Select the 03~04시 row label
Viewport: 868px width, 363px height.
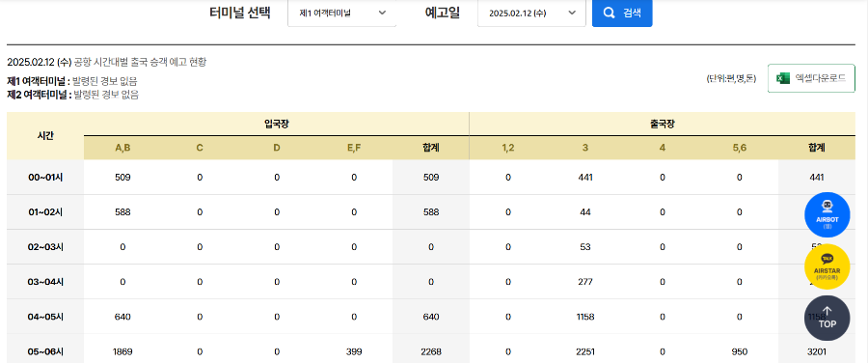pos(45,282)
